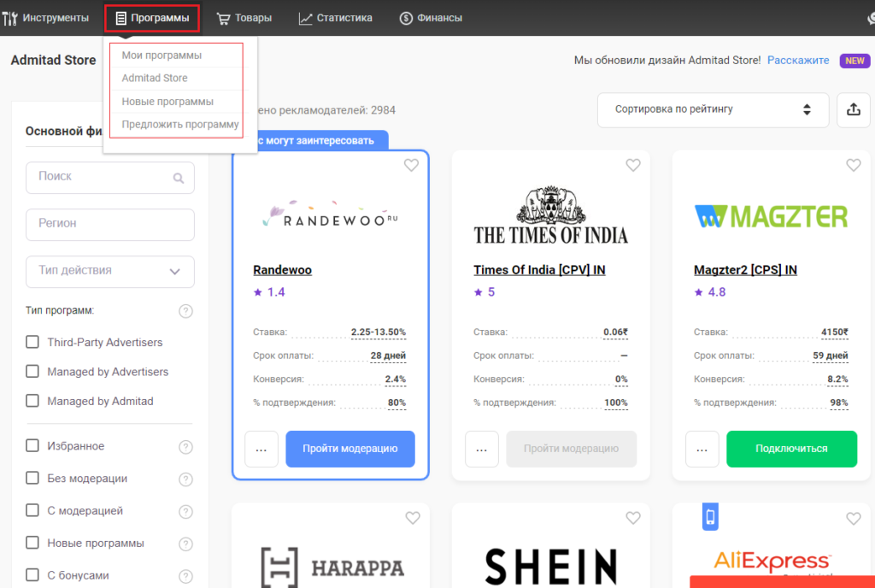Open the Программы menu
The height and width of the screenshot is (588, 875).
(152, 18)
